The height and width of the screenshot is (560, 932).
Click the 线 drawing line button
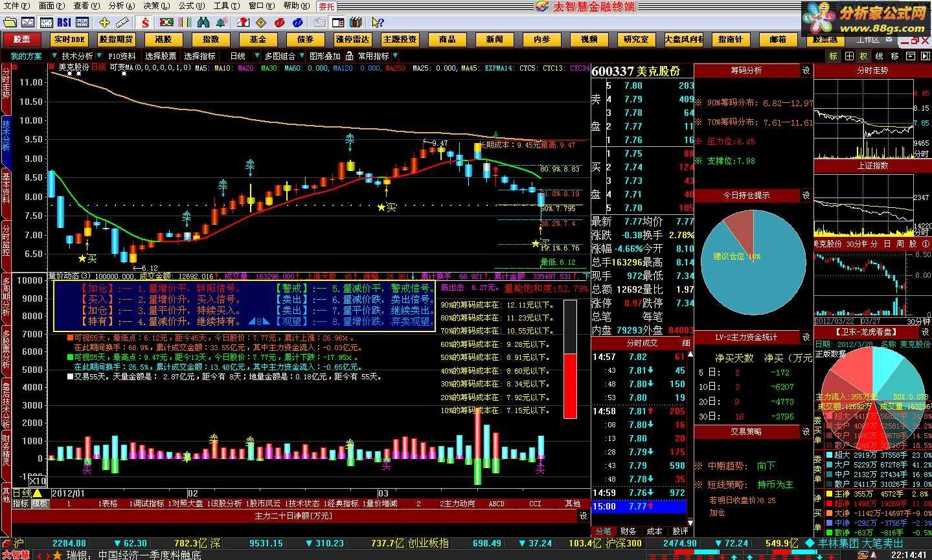(x=880, y=56)
